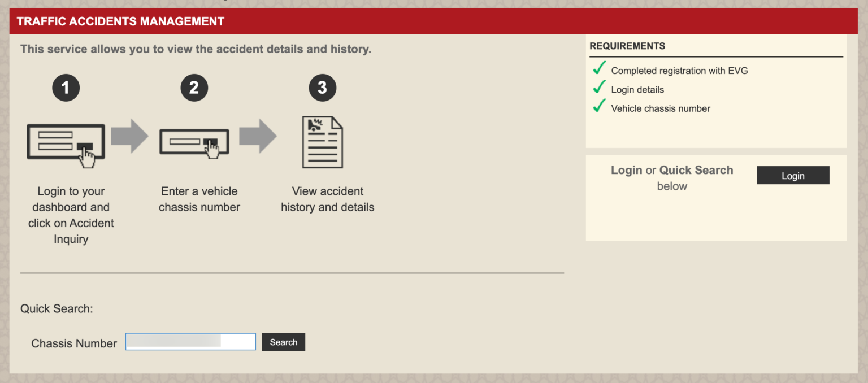Click the accident history document icon

click(322, 142)
